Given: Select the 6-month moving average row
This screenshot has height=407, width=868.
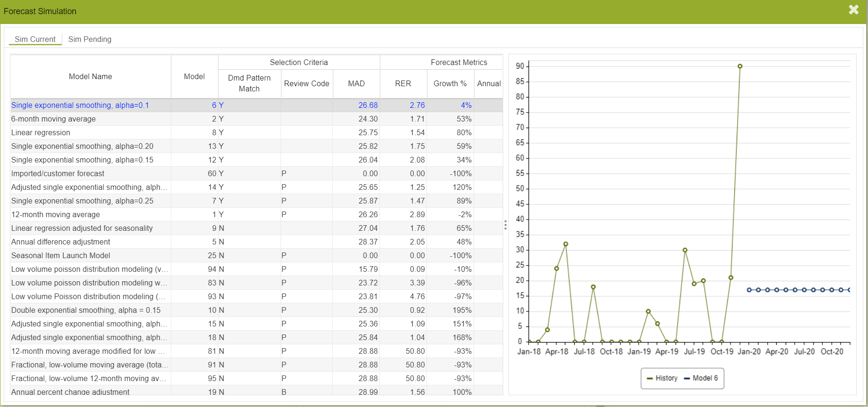Looking at the screenshot, I should pyautogui.click(x=53, y=119).
